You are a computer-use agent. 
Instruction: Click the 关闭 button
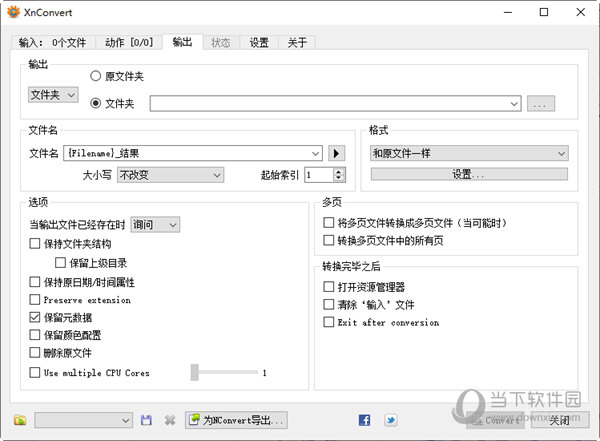coord(560,420)
